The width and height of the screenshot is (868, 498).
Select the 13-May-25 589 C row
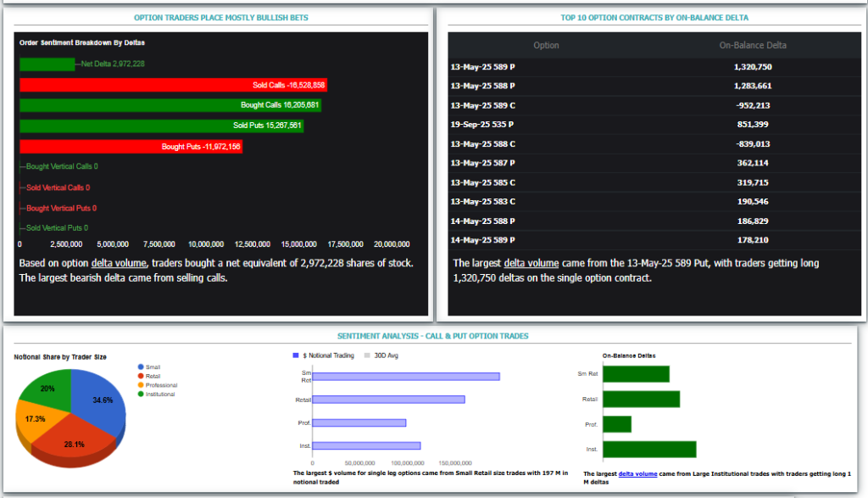(654, 105)
